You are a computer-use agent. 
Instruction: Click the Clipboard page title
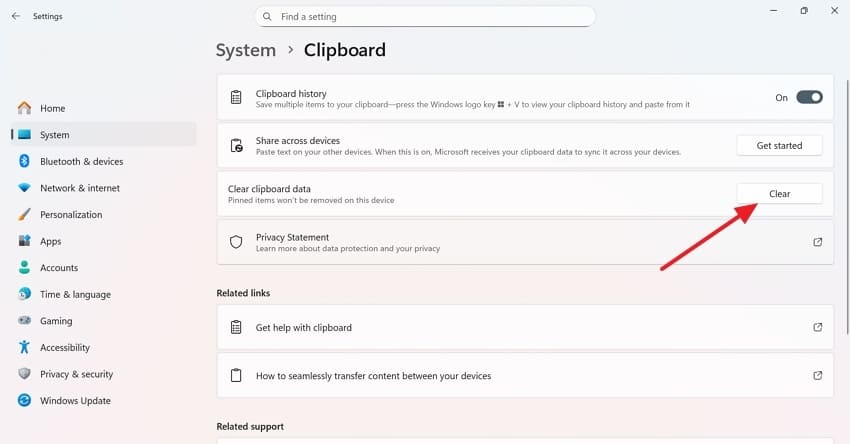click(345, 50)
